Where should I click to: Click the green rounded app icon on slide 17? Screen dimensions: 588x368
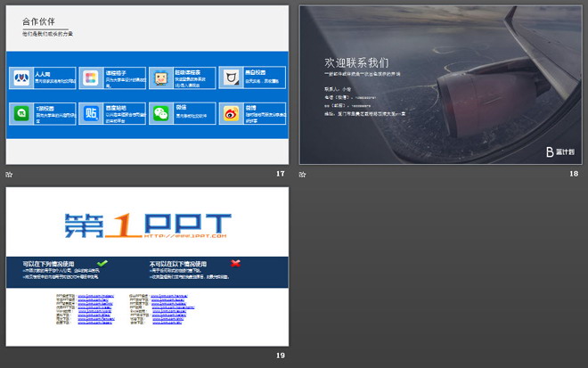21,113
